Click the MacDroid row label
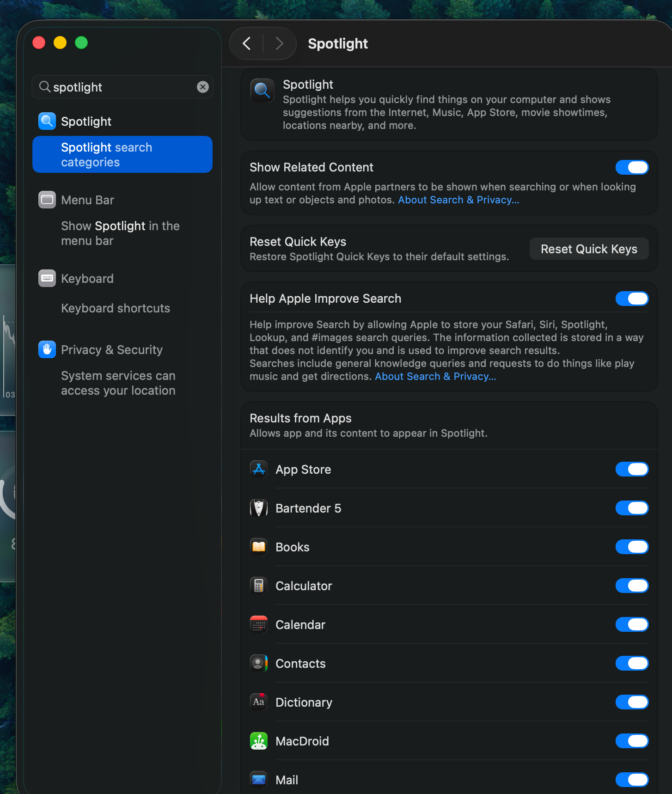Viewport: 672px width, 794px height. coord(302,741)
